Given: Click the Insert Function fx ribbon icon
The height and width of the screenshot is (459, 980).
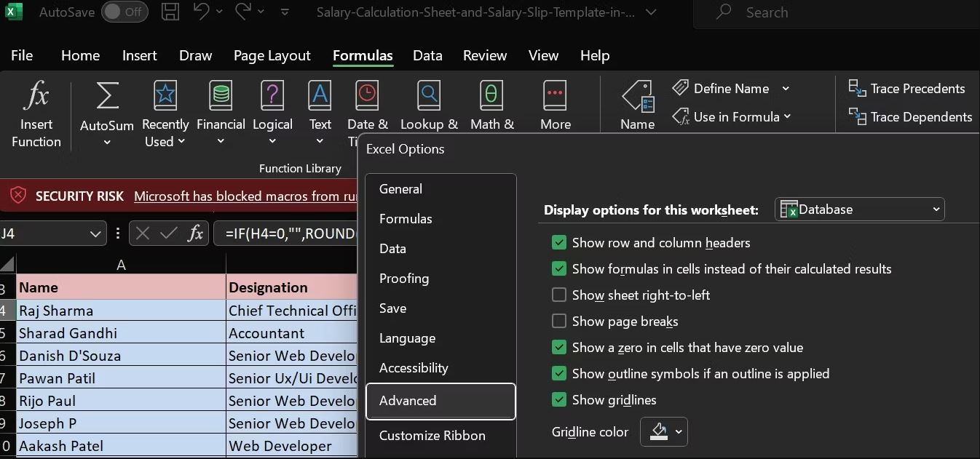Looking at the screenshot, I should pyautogui.click(x=36, y=96).
